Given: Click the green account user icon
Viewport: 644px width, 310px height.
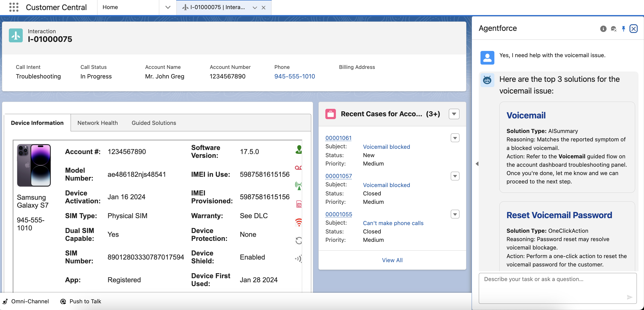Looking at the screenshot, I should click(299, 149).
